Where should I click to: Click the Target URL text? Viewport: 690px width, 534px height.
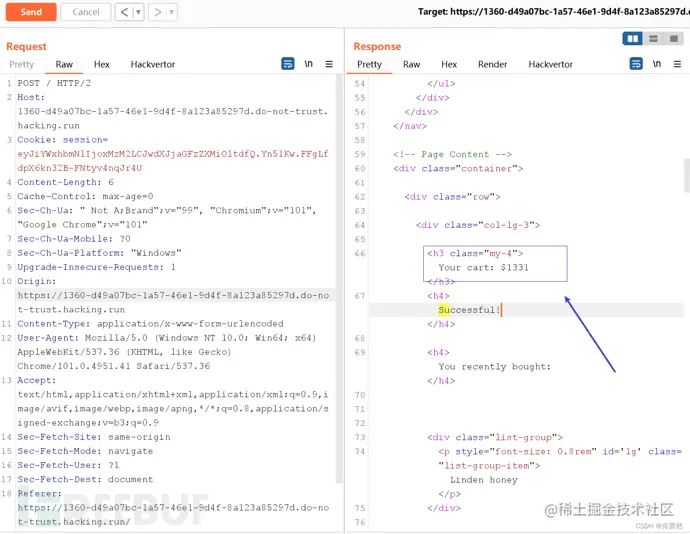coord(554,12)
